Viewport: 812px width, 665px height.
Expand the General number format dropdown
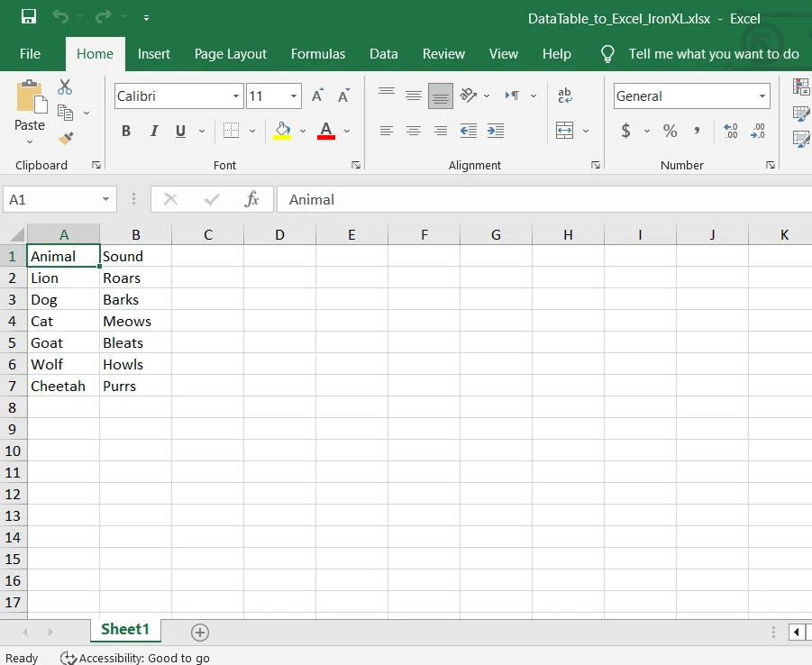tap(762, 96)
